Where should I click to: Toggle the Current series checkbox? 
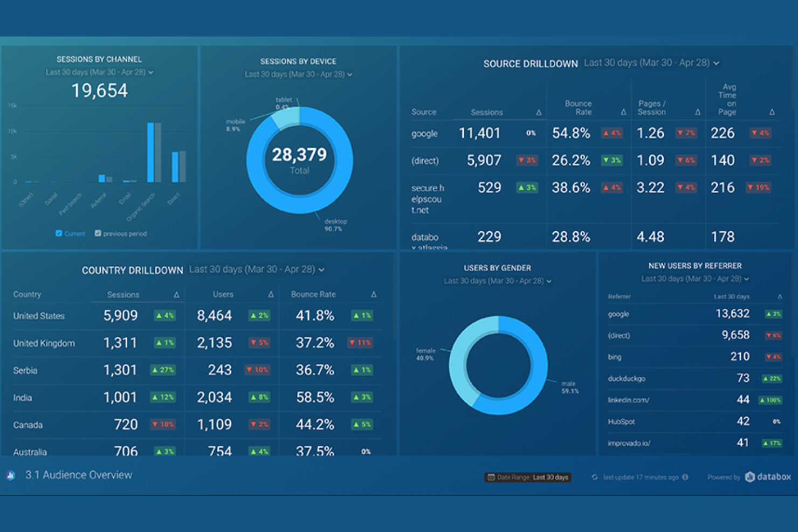[59, 233]
